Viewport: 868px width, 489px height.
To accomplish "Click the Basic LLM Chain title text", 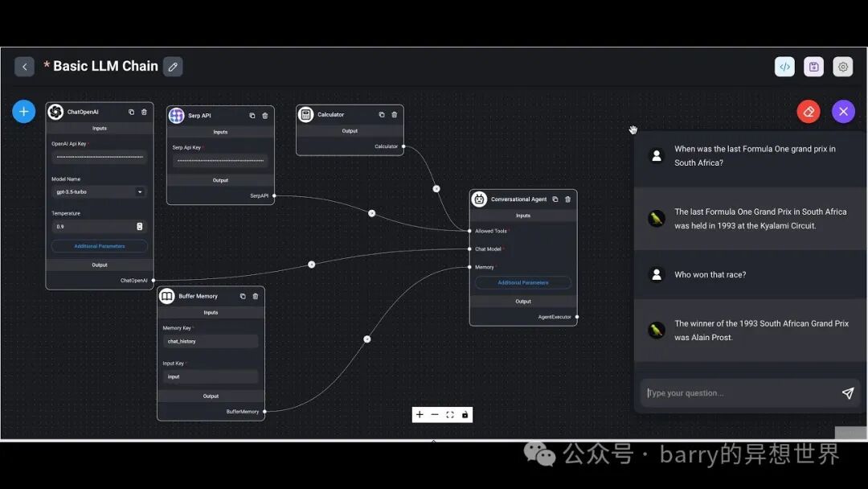I will (x=105, y=67).
